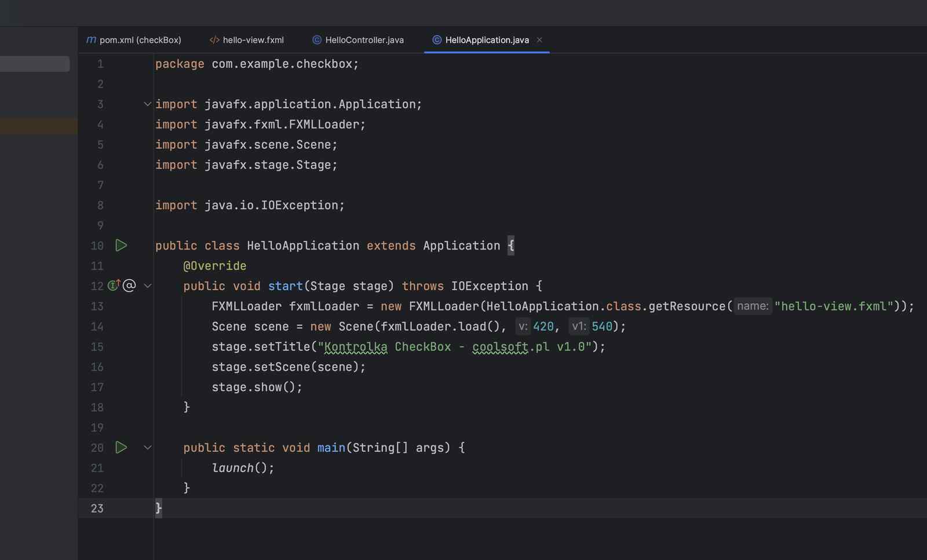Click the throws keyword on line 12
This screenshot has height=560, width=927.
423,286
